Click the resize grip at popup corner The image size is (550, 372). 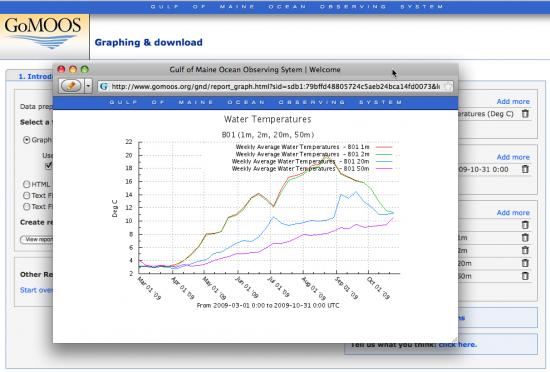455,339
